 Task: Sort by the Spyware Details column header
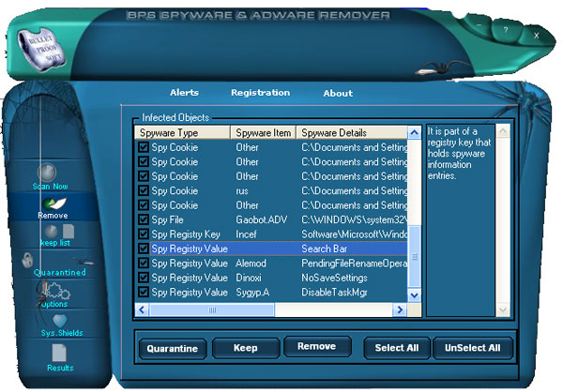pos(352,132)
